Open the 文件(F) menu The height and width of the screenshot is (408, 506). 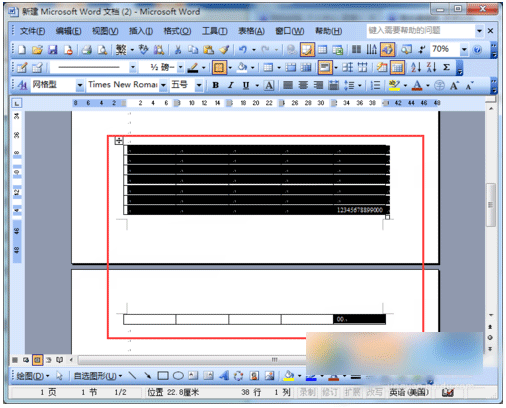[x=33, y=31]
